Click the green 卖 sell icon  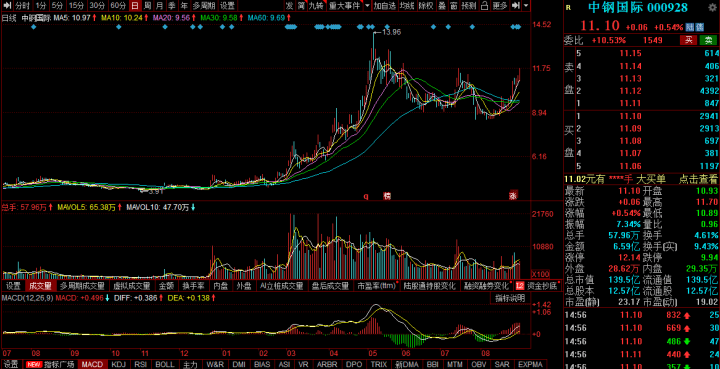click(x=708, y=40)
